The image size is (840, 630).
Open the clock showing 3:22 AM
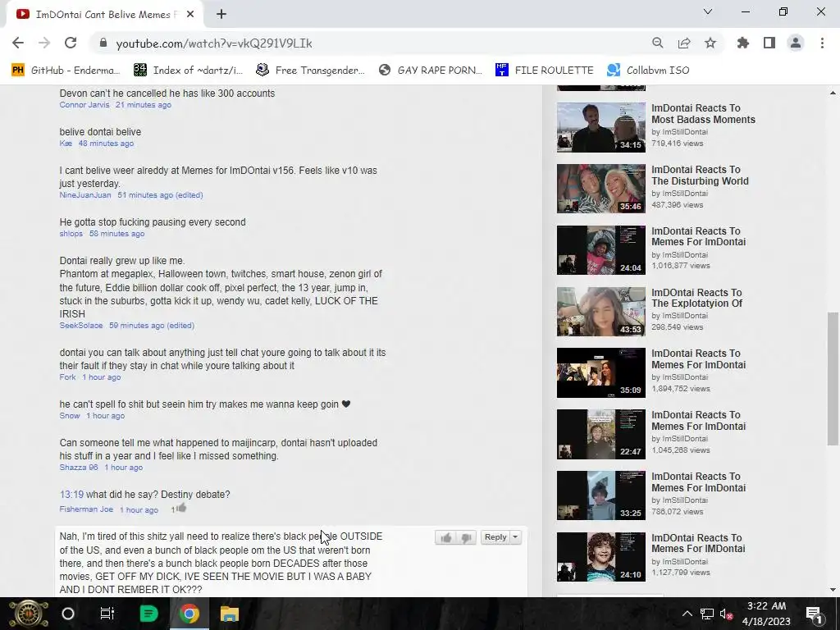point(767,614)
